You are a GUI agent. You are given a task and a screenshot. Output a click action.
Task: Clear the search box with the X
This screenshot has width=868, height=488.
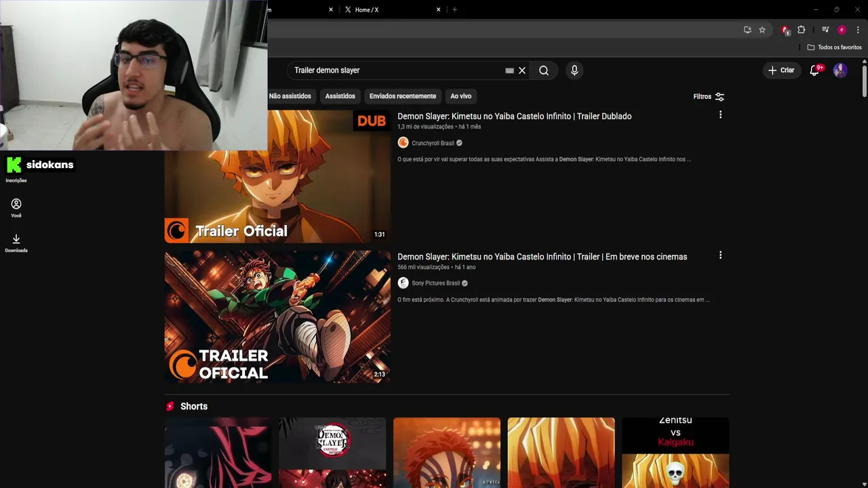tap(522, 70)
